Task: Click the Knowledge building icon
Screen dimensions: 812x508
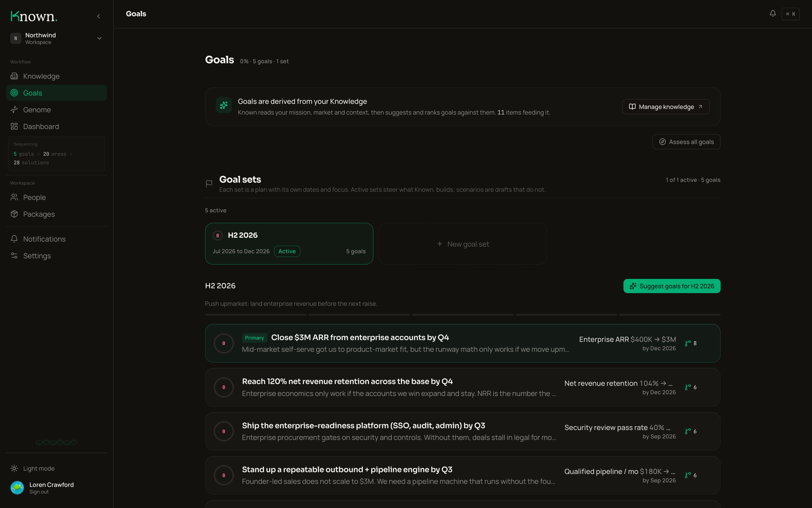Action: [x=14, y=76]
